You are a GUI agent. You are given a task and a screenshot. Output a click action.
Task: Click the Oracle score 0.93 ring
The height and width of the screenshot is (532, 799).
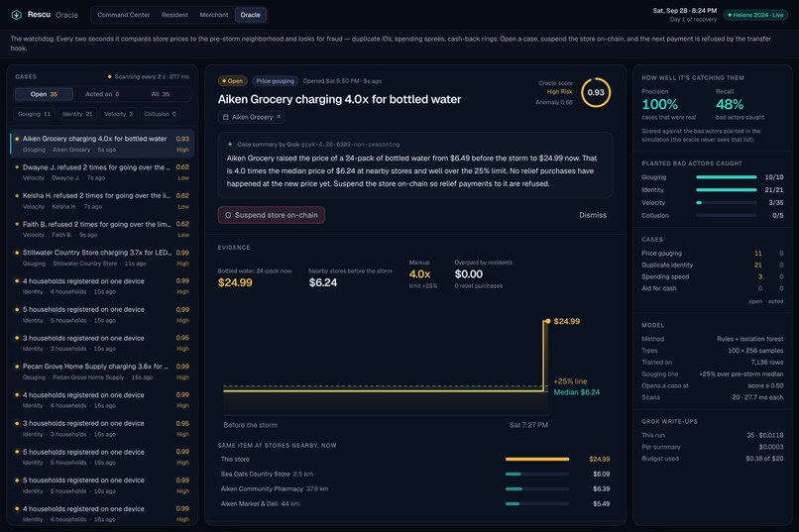[596, 93]
